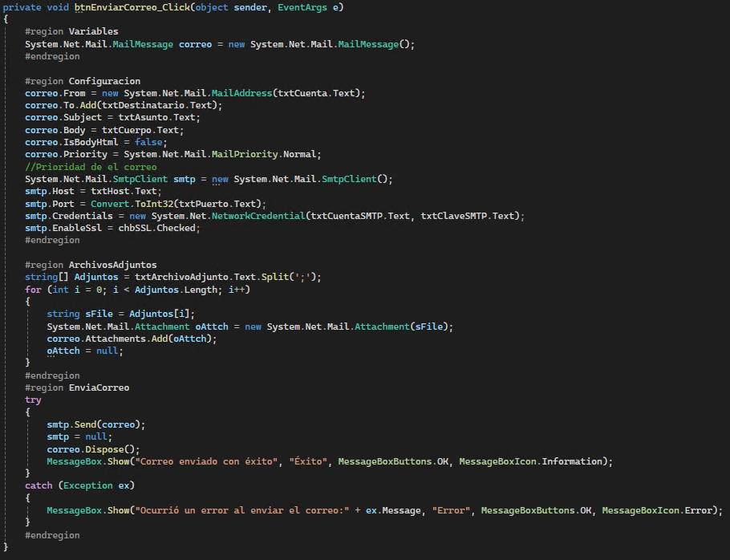Click txtDestinatario in the To.Add line
730x560 pixels.
click(143, 105)
